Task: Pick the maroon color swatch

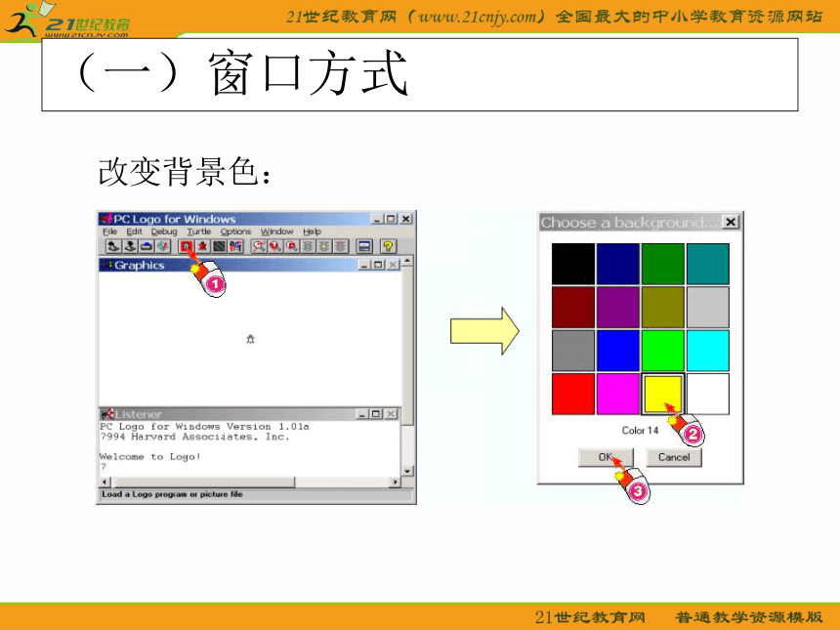Action: point(573,307)
